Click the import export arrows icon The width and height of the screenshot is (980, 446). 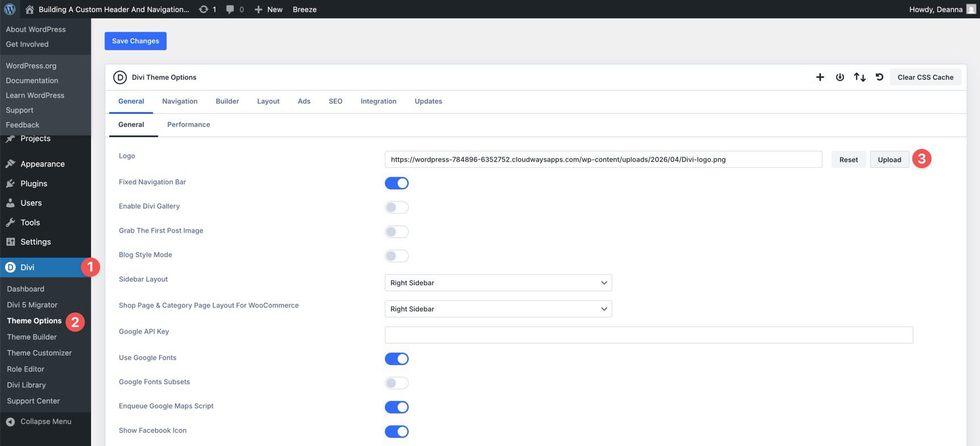tap(859, 77)
